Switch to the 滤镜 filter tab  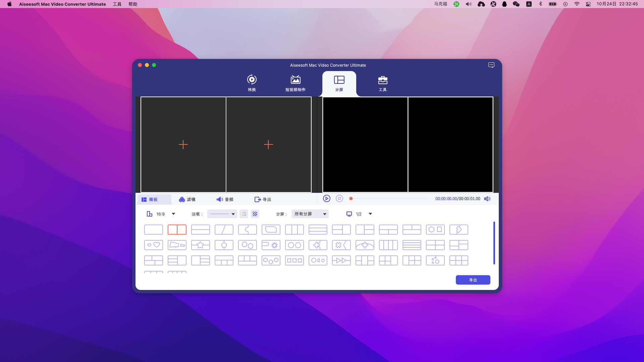pyautogui.click(x=187, y=199)
